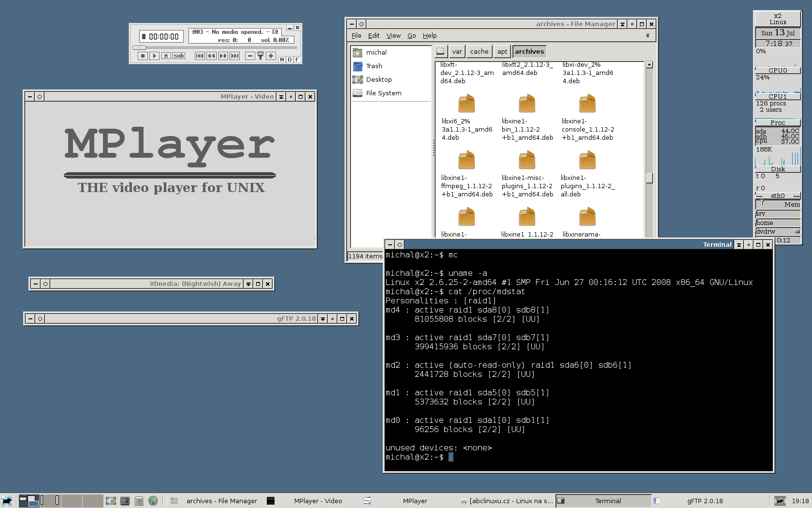Open the Edit menu in File Manager

click(374, 36)
